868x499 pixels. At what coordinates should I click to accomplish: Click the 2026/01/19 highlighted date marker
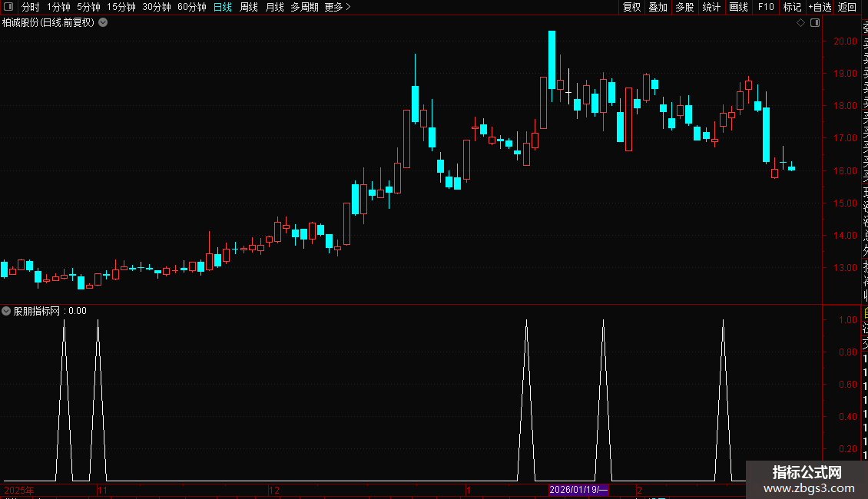(578, 490)
